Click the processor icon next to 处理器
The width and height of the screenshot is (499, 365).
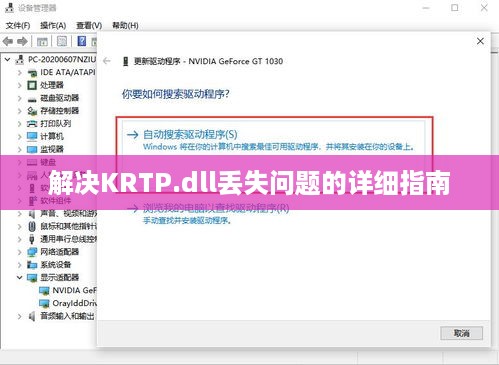[x=32, y=85]
